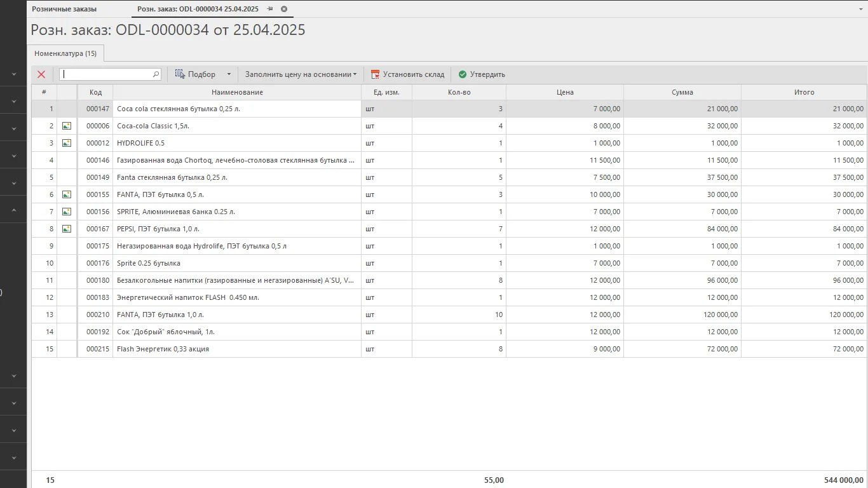The image size is (868, 488).
Task: Focus the toolbar search input field
Action: [x=105, y=74]
